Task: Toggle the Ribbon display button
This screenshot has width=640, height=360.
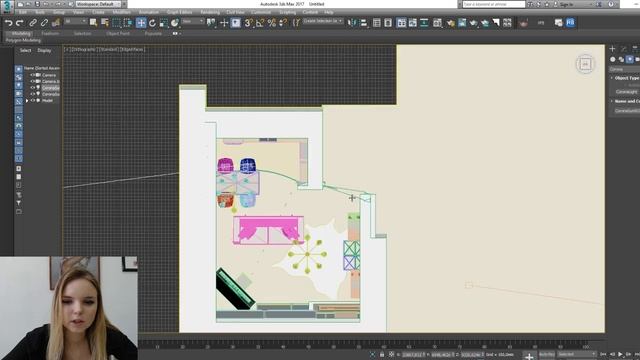Action: (x=401, y=23)
